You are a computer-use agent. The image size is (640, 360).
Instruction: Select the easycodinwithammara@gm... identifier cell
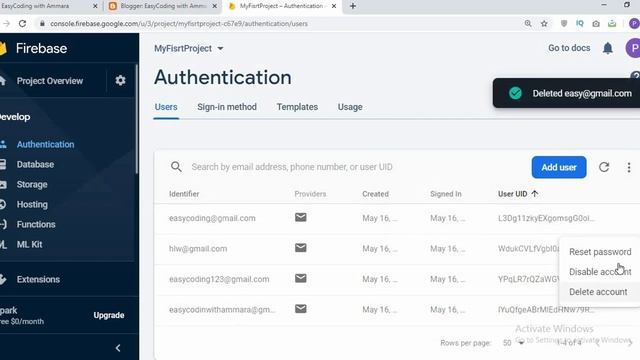222,310
